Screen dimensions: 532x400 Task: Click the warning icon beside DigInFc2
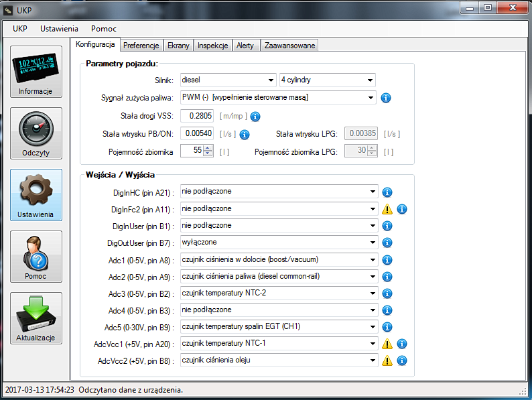[387, 209]
